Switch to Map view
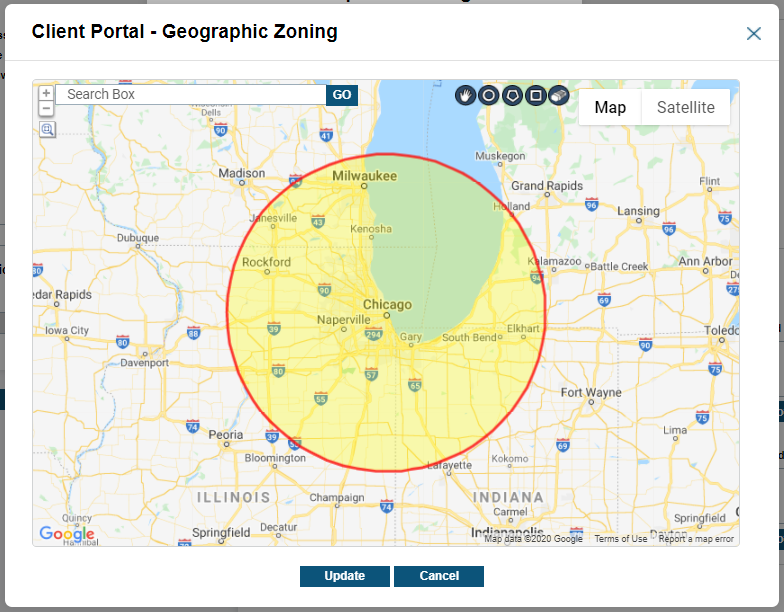Image resolution: width=784 pixels, height=612 pixels. (610, 107)
